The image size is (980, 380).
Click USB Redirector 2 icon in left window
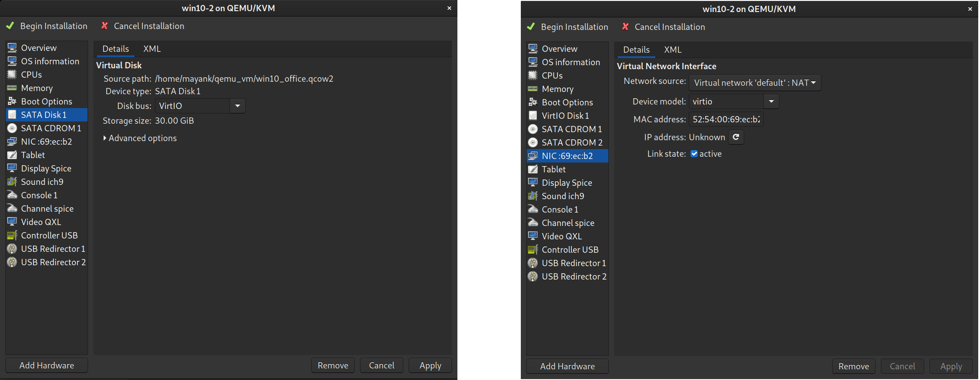click(x=12, y=262)
